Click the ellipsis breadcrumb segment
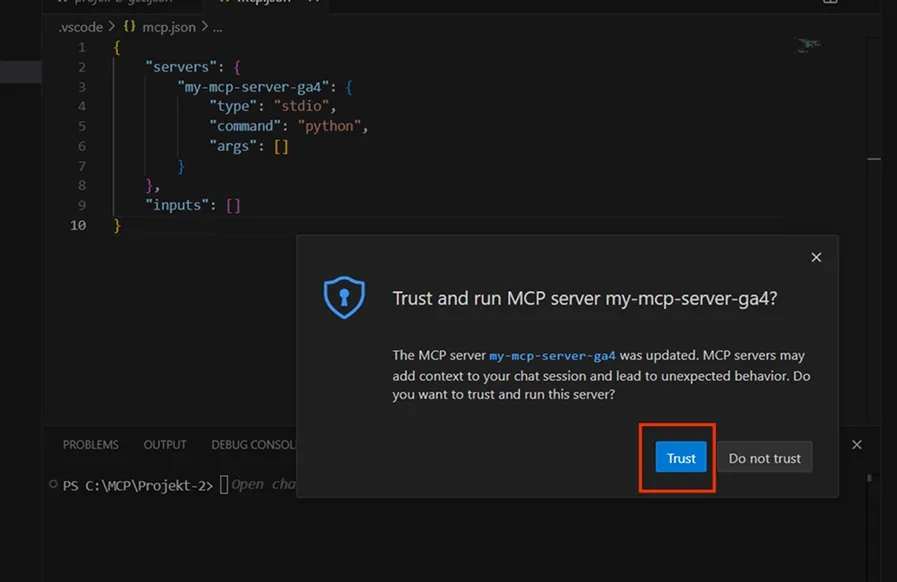The image size is (897, 582). 217,27
